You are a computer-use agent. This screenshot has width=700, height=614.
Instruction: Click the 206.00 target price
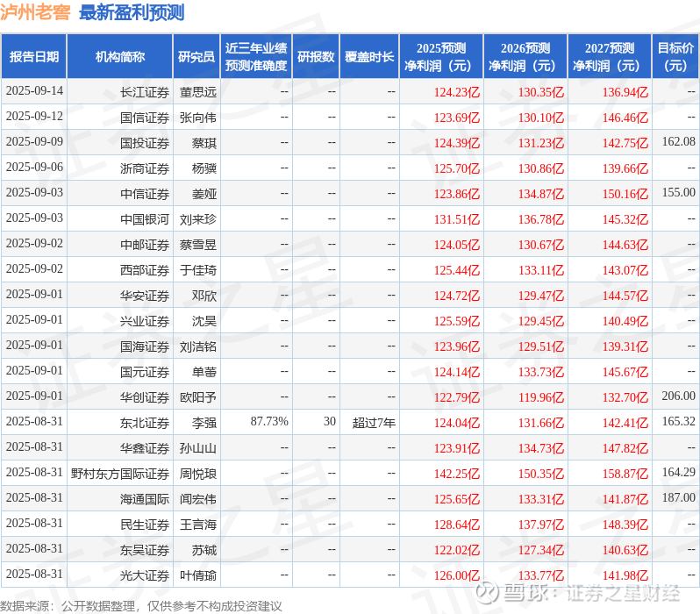coord(679,396)
